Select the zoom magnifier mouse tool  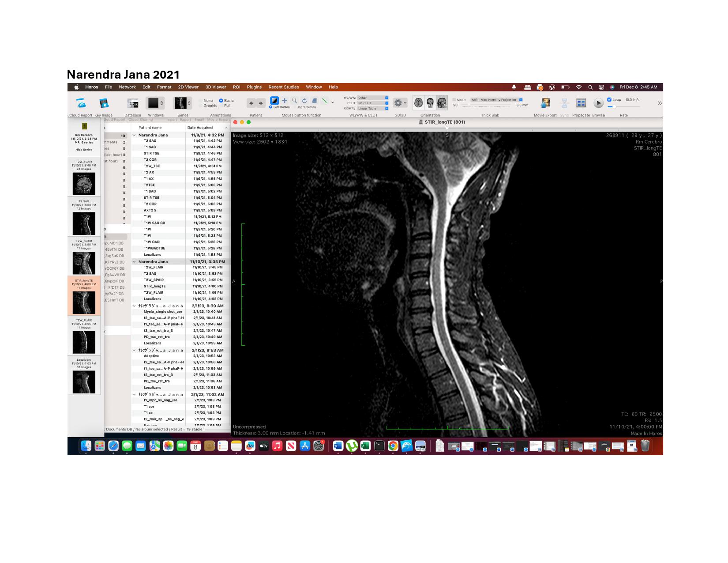click(x=294, y=101)
